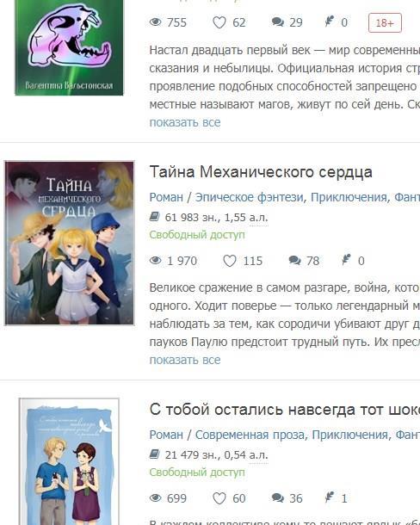The height and width of the screenshot is (525, 420).
Task: Open the green skull book cover thumbnail
Action: click(x=69, y=47)
